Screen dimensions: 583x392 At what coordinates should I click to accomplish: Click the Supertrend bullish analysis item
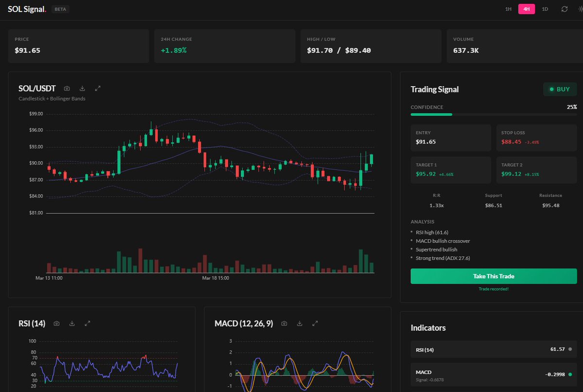pyautogui.click(x=437, y=249)
